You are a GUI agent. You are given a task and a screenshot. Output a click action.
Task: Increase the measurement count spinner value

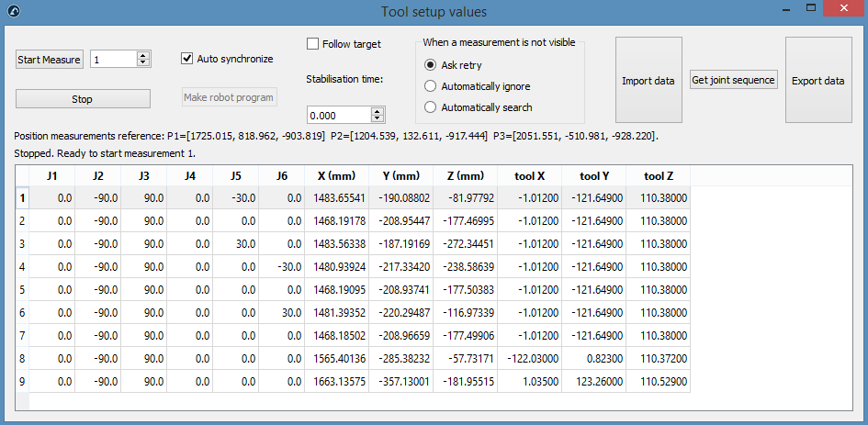(x=142, y=55)
